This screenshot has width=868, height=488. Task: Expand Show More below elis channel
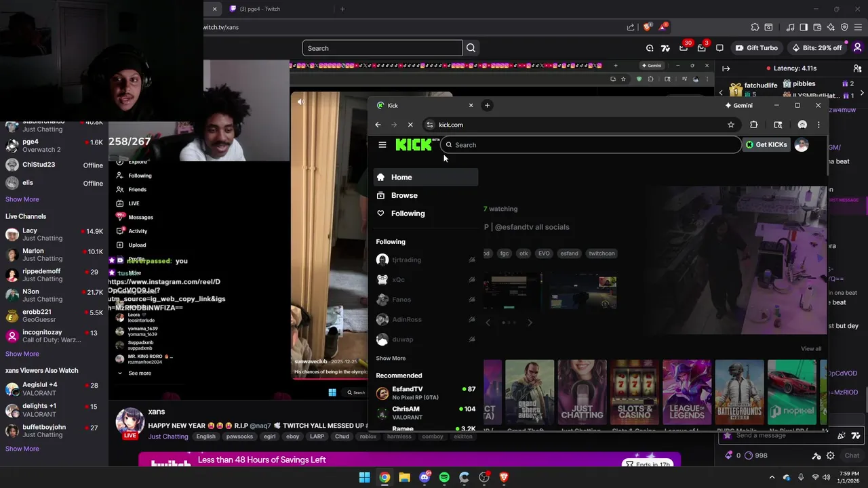pos(22,199)
